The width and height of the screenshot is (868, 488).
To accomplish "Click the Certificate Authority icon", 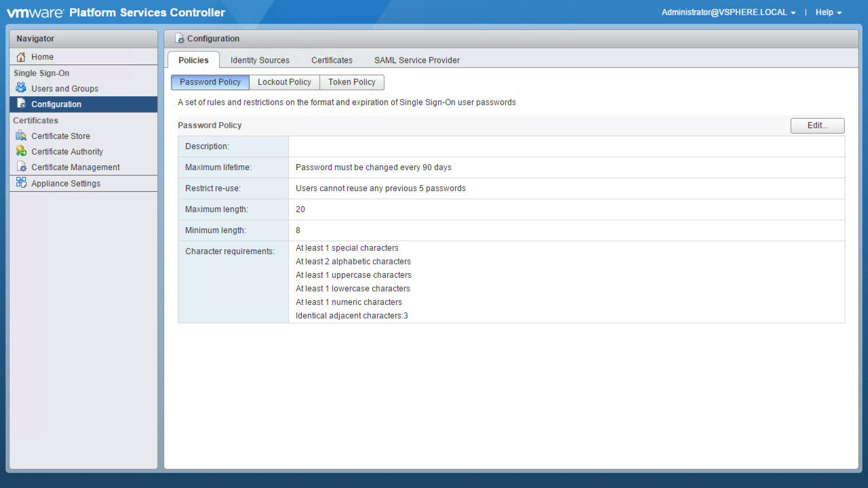I will 21,151.
